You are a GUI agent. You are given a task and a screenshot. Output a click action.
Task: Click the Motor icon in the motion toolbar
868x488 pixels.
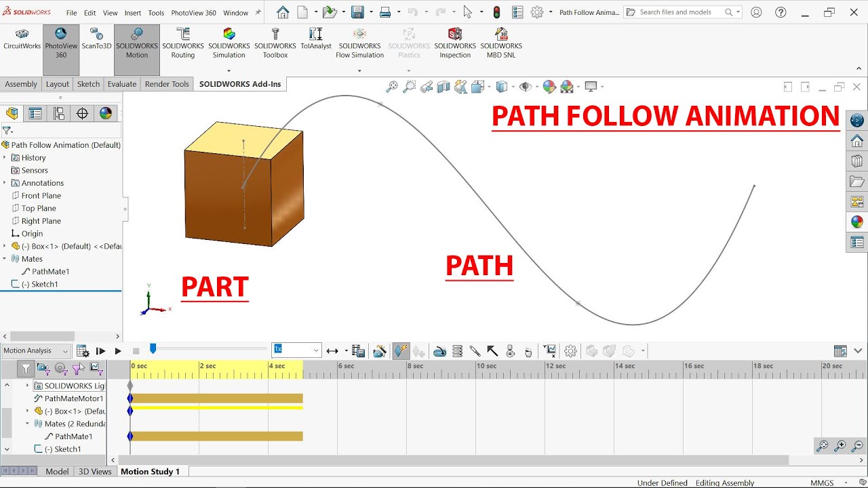439,351
